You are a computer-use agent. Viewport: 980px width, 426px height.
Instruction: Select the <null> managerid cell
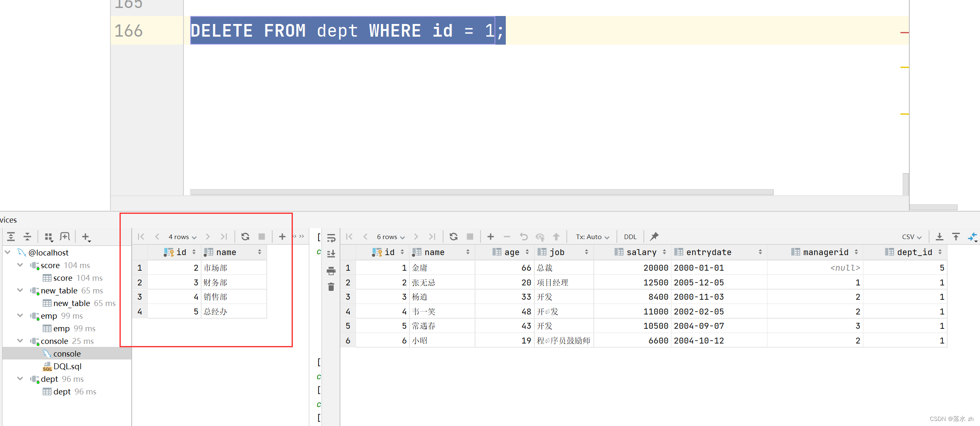815,268
